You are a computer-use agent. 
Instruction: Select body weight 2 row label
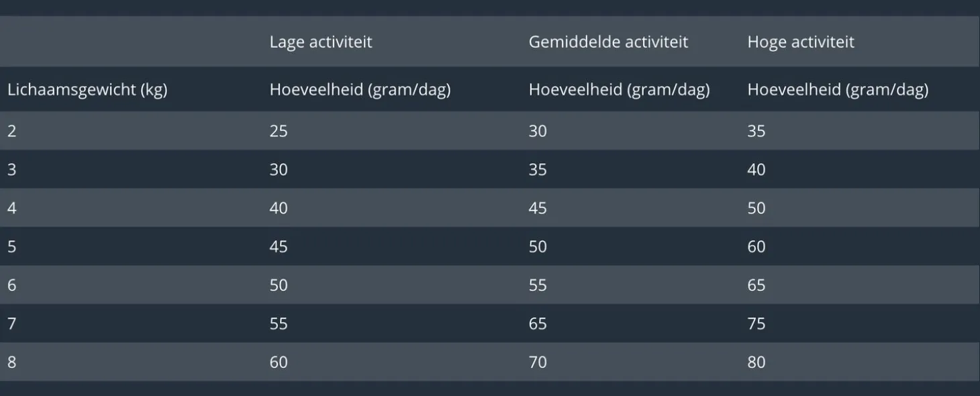(12, 131)
